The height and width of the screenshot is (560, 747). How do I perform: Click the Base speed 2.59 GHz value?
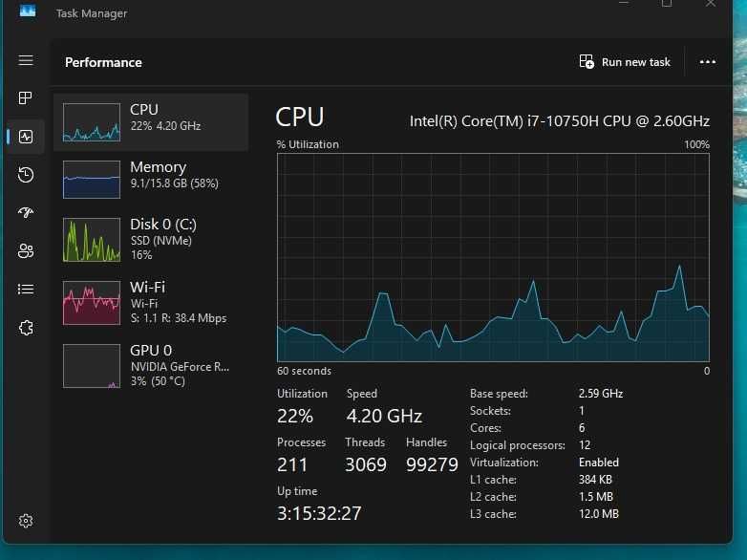click(x=601, y=394)
